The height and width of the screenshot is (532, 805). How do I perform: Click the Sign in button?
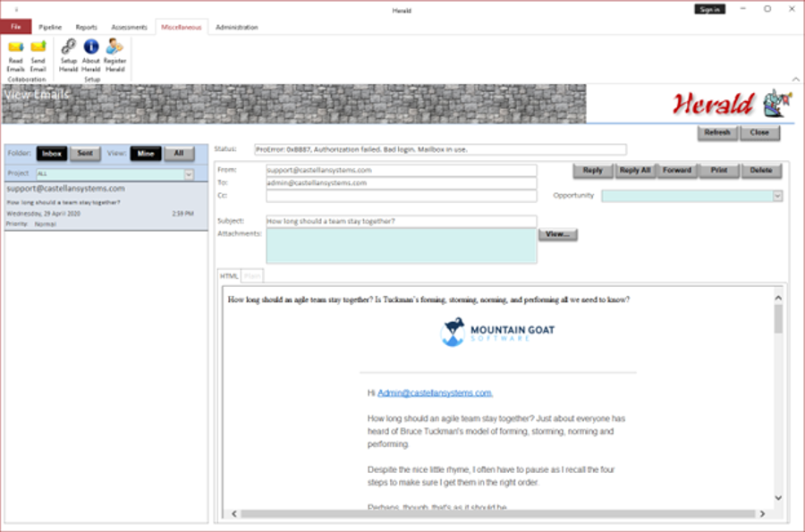click(709, 9)
